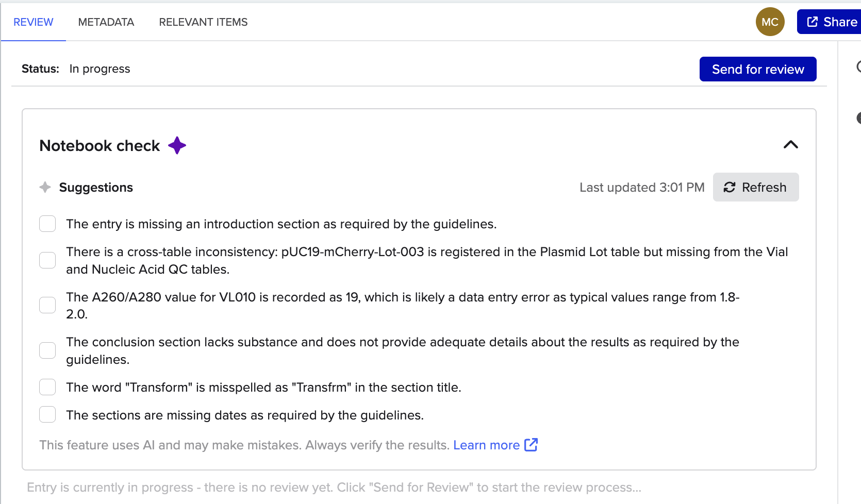861x504 pixels.
Task: Click the partially visible top sidebar icon
Action: (x=858, y=66)
